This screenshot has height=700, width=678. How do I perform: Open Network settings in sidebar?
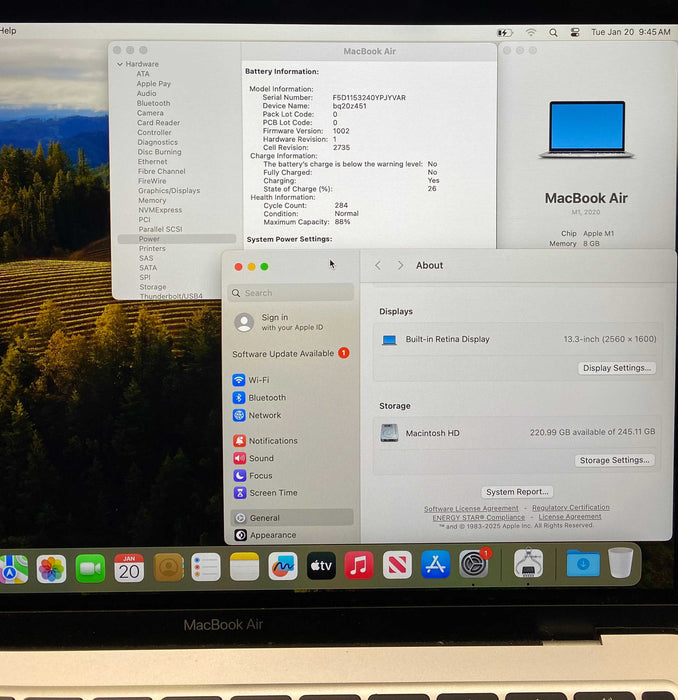pyautogui.click(x=292, y=415)
